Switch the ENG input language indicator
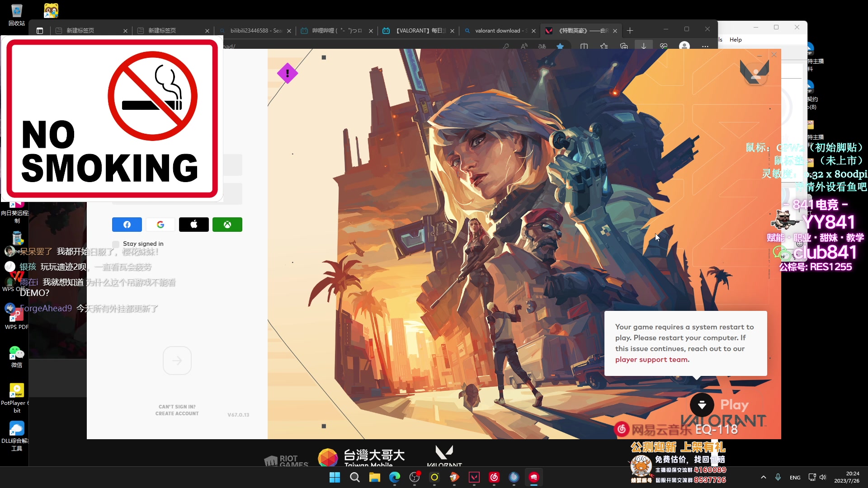This screenshot has height=488, width=868. (795, 478)
